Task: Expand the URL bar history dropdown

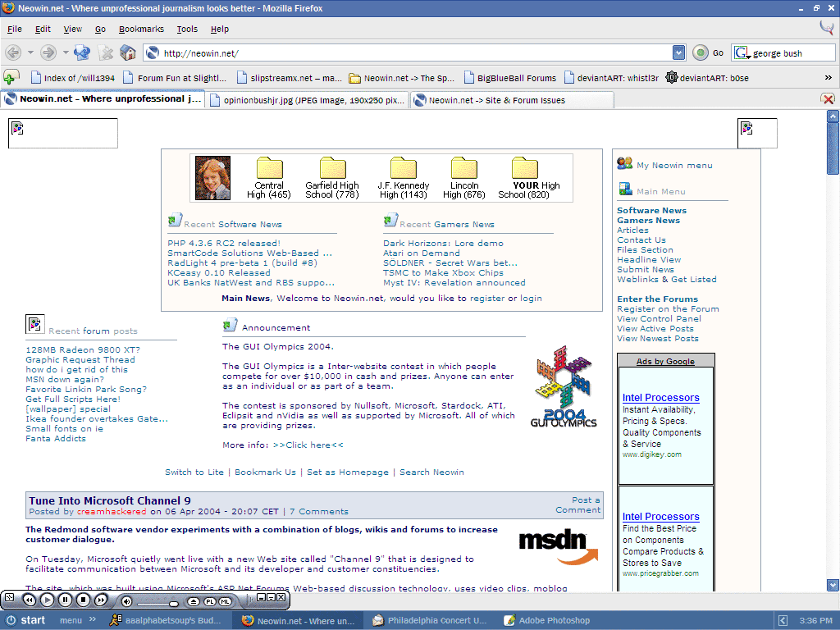Action: point(678,52)
